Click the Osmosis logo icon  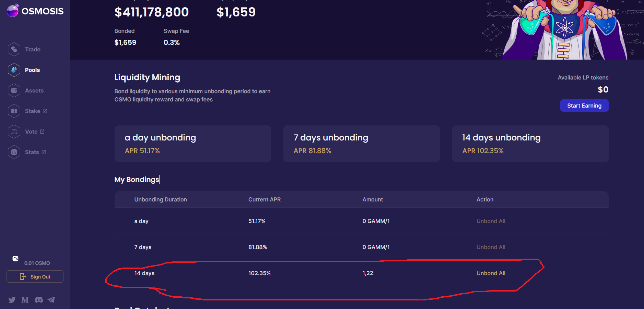point(13,11)
